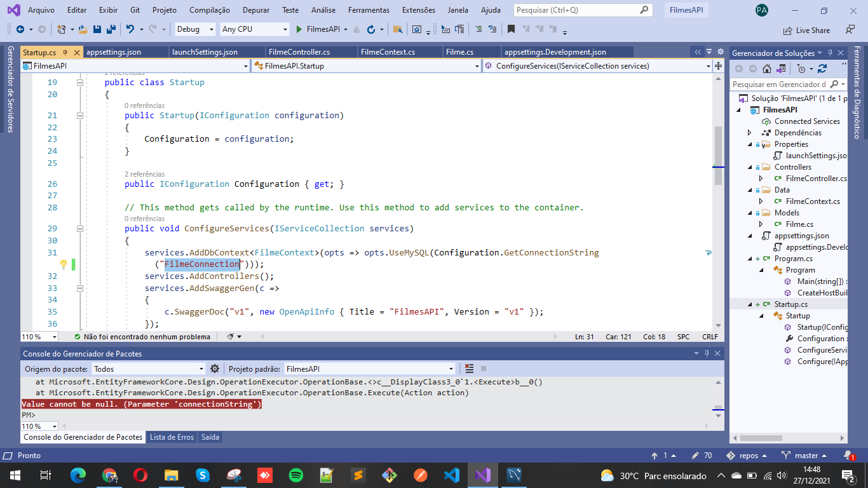The image size is (868, 488).
Task: Clear the Package Manager console icon
Action: tap(469, 369)
